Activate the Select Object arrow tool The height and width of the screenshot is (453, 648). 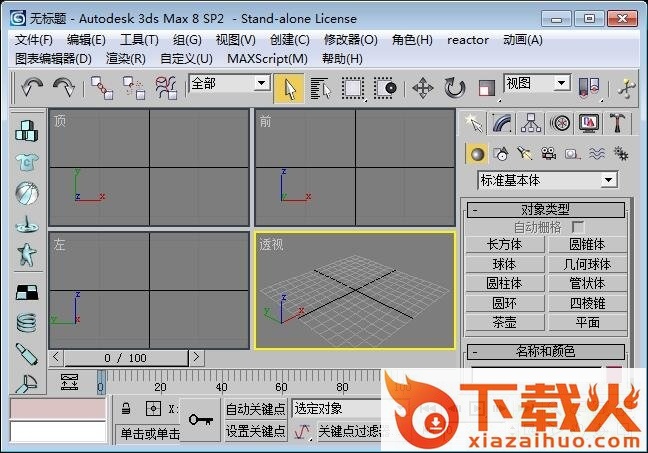(289, 88)
